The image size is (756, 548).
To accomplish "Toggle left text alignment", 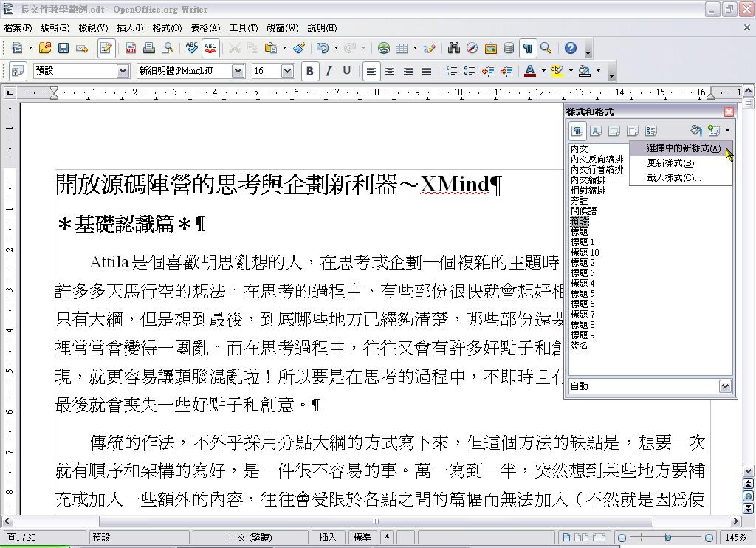I will point(371,72).
